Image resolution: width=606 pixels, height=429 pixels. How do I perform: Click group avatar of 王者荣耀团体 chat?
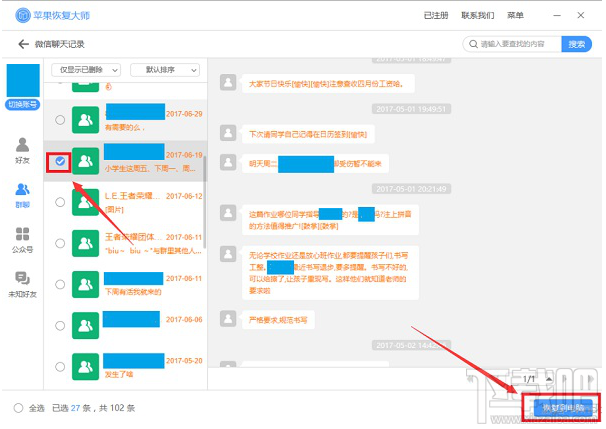(85, 243)
